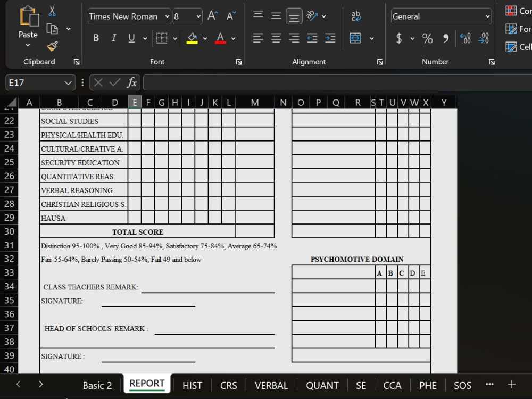Switch to the VERBAL sheet tab
This screenshot has width=532, height=399.
click(x=271, y=385)
